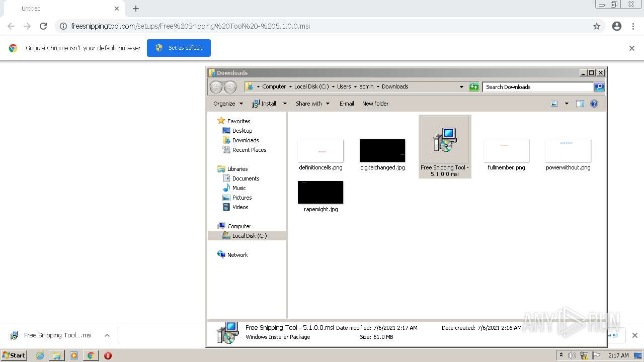Go back in Downloads explorer window
The width and height of the screenshot is (644, 362).
pos(216,87)
